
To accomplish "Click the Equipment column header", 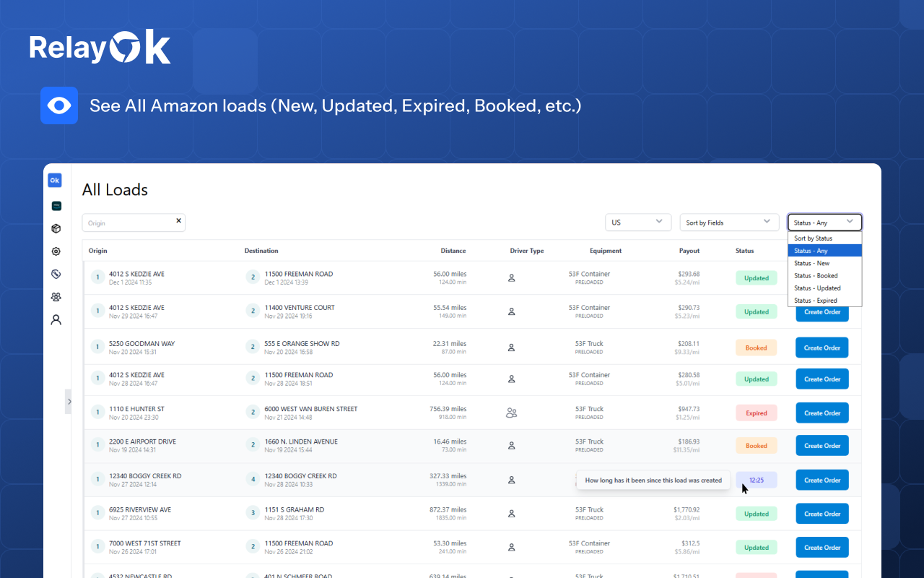I will coord(605,251).
